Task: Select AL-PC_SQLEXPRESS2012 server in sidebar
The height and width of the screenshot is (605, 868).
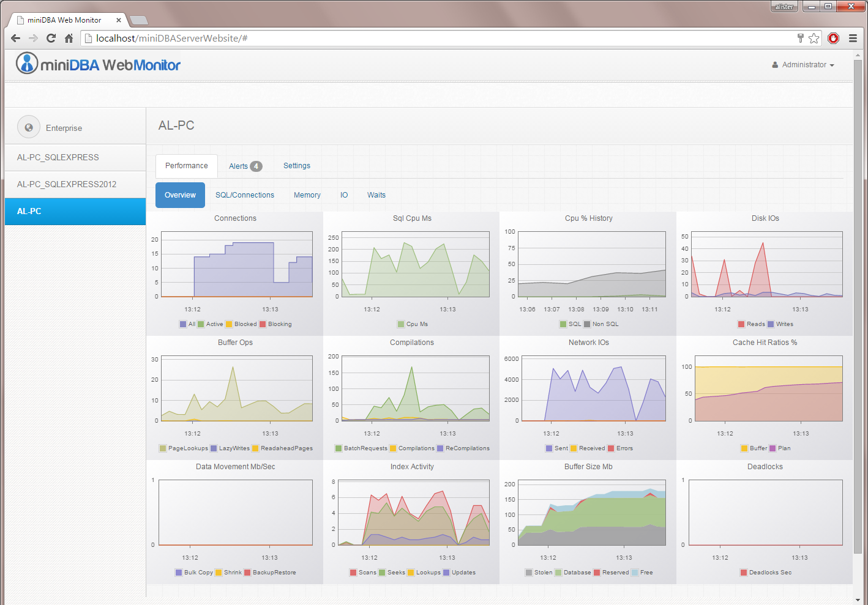Action: click(75, 184)
